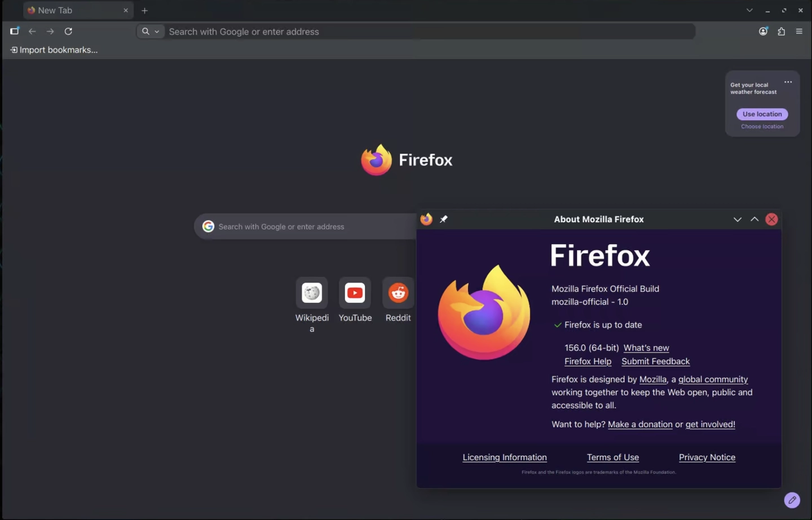Click the Use location button

coord(762,114)
